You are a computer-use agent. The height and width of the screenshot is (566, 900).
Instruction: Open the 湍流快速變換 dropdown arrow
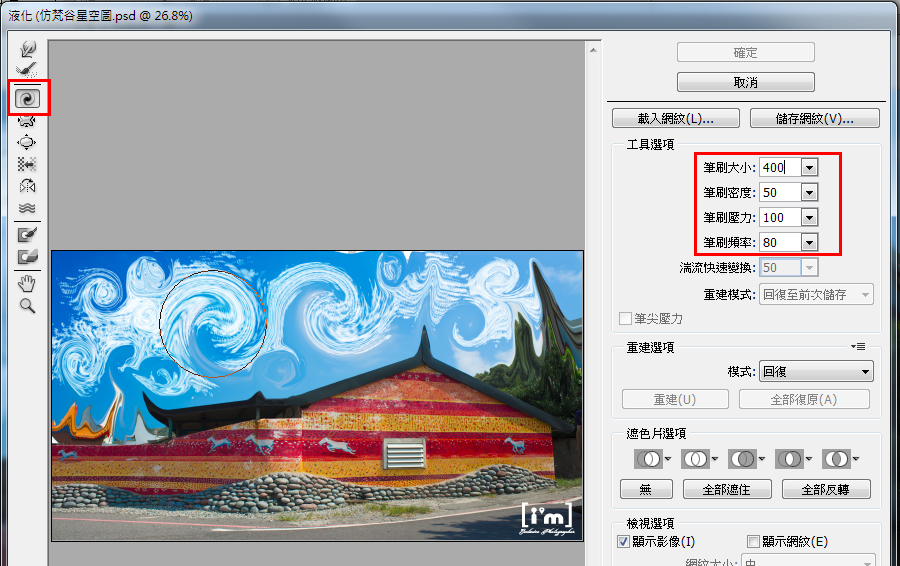[809, 268]
